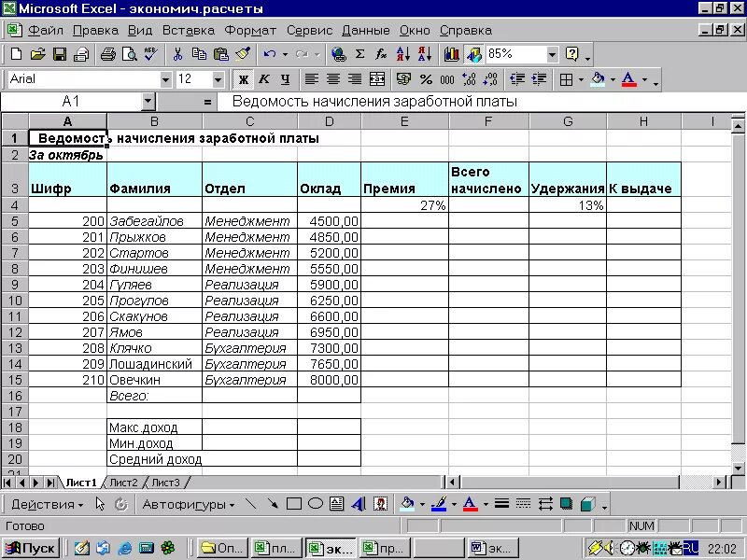Open Office Assistant help icon

tap(572, 54)
